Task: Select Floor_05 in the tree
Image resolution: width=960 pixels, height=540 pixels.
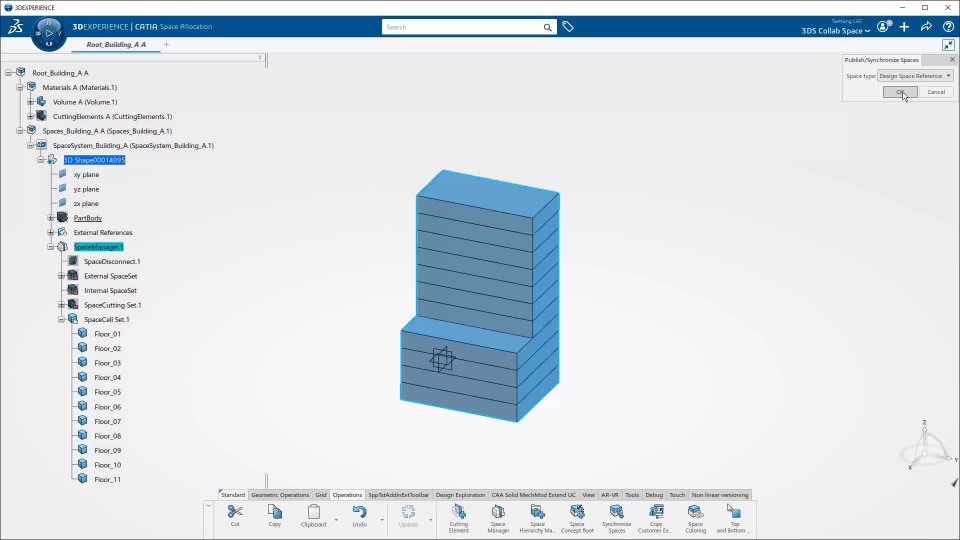Action: pyautogui.click(x=107, y=392)
